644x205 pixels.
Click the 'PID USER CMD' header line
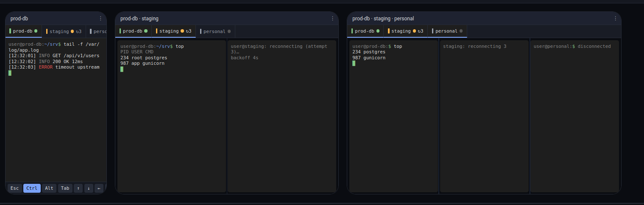(x=137, y=52)
